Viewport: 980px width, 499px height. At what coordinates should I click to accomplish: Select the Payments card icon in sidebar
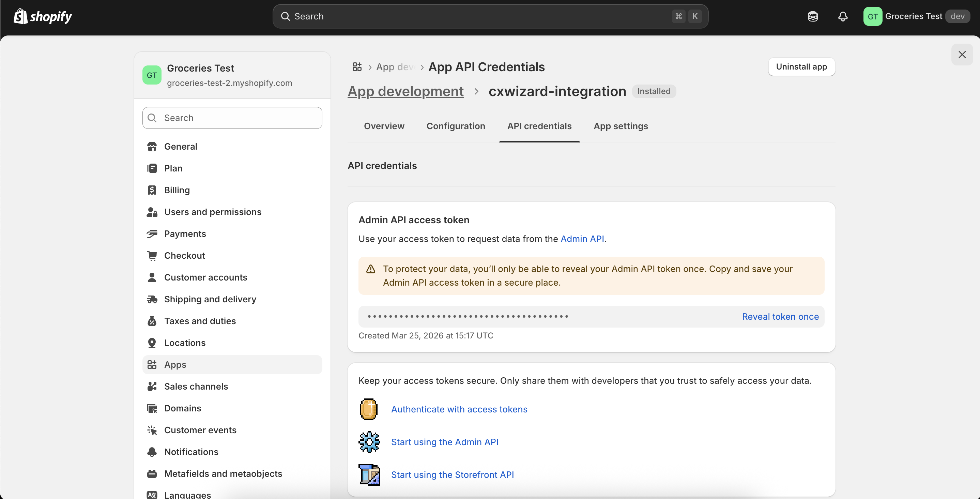[x=152, y=233]
